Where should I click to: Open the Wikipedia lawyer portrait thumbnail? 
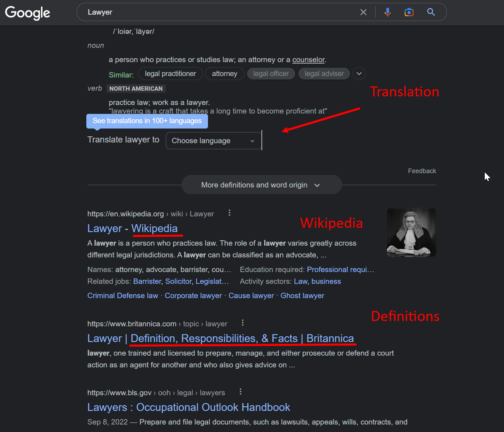[412, 232]
